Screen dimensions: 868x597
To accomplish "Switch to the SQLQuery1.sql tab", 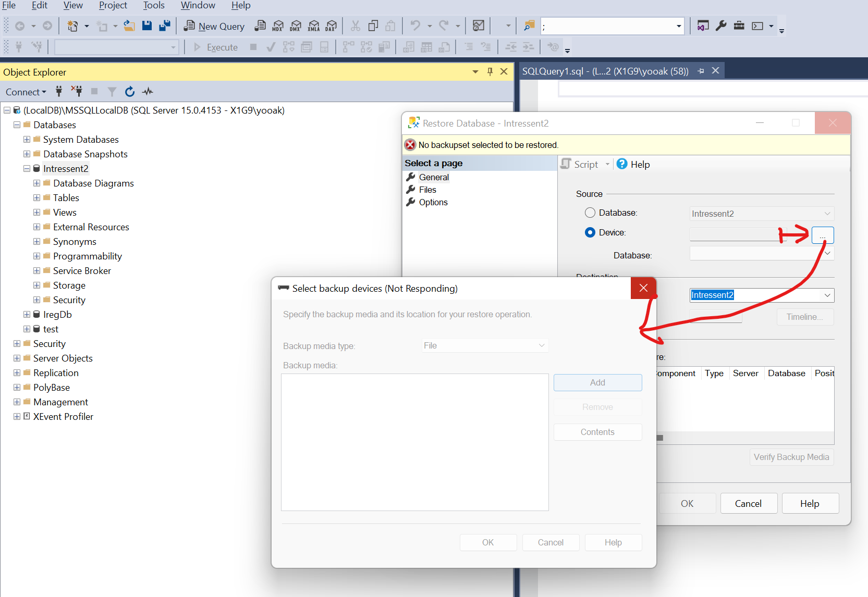I will [605, 71].
